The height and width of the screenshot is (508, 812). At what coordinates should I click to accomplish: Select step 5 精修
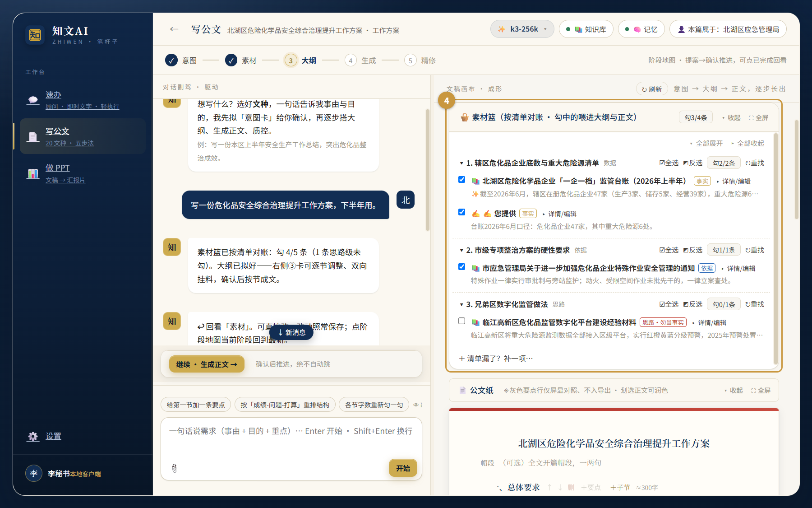click(x=420, y=60)
